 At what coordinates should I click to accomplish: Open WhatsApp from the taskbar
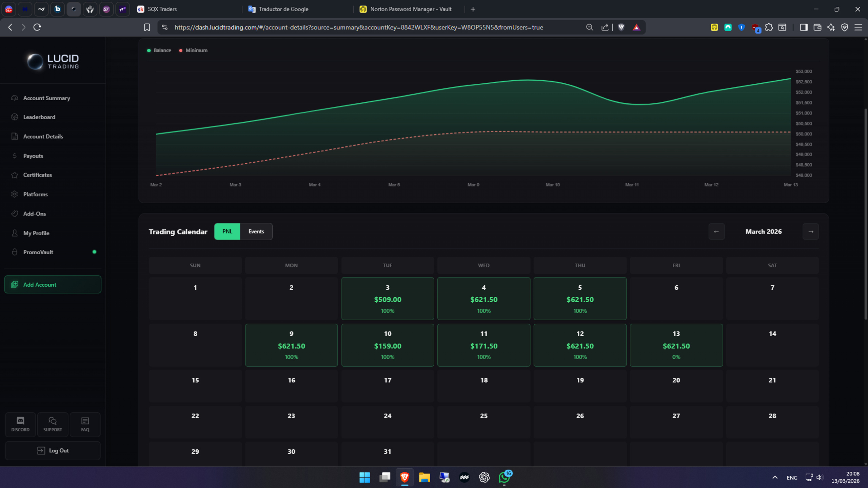504,477
